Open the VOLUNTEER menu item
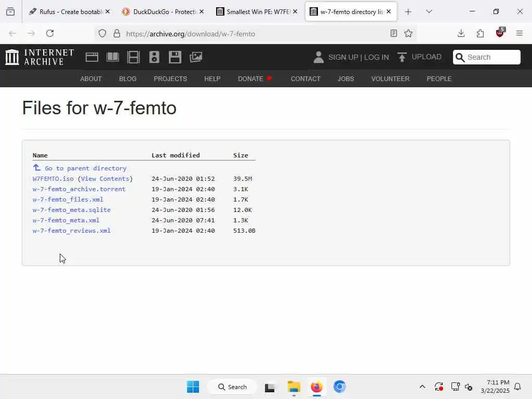The height and width of the screenshot is (399, 532). [x=390, y=79]
